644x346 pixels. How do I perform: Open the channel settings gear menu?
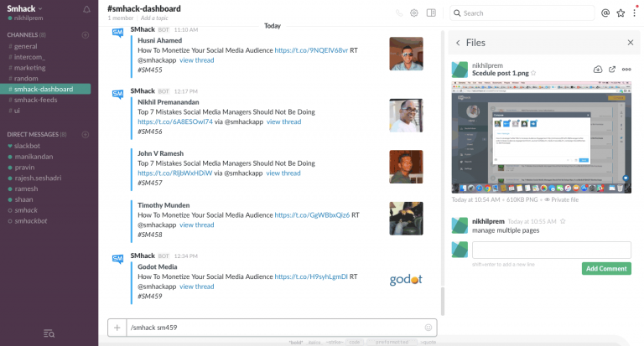click(x=414, y=13)
